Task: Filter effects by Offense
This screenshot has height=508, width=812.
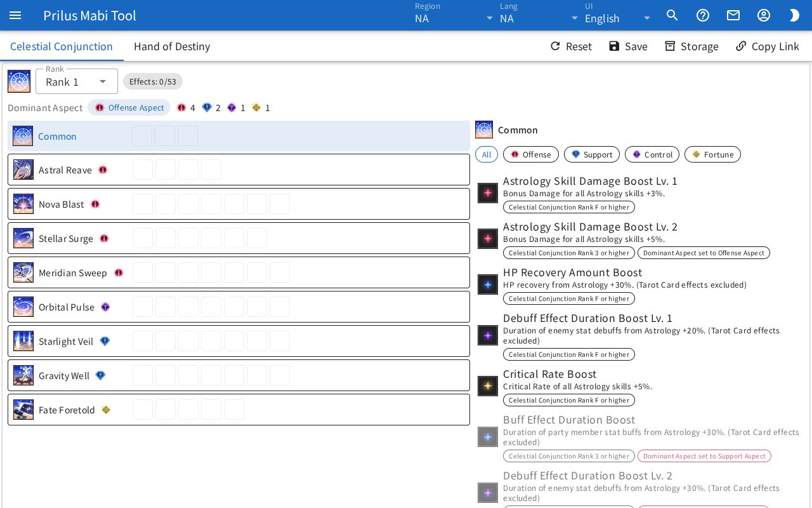Action: point(531,154)
